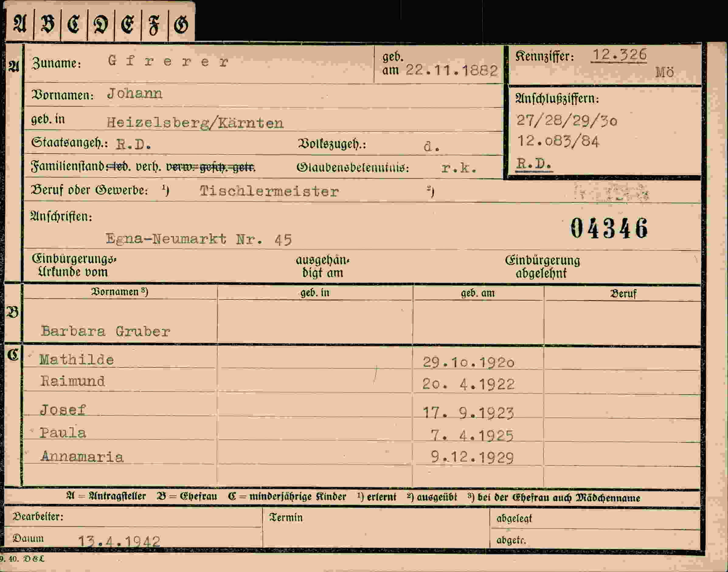This screenshot has width=728, height=572.
Task: Select index tab letter D
Action: click(101, 25)
